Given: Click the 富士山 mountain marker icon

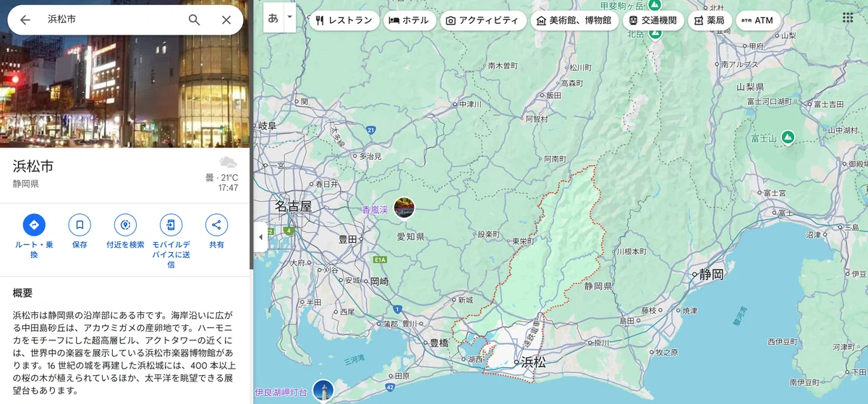Looking at the screenshot, I should click(x=788, y=137).
